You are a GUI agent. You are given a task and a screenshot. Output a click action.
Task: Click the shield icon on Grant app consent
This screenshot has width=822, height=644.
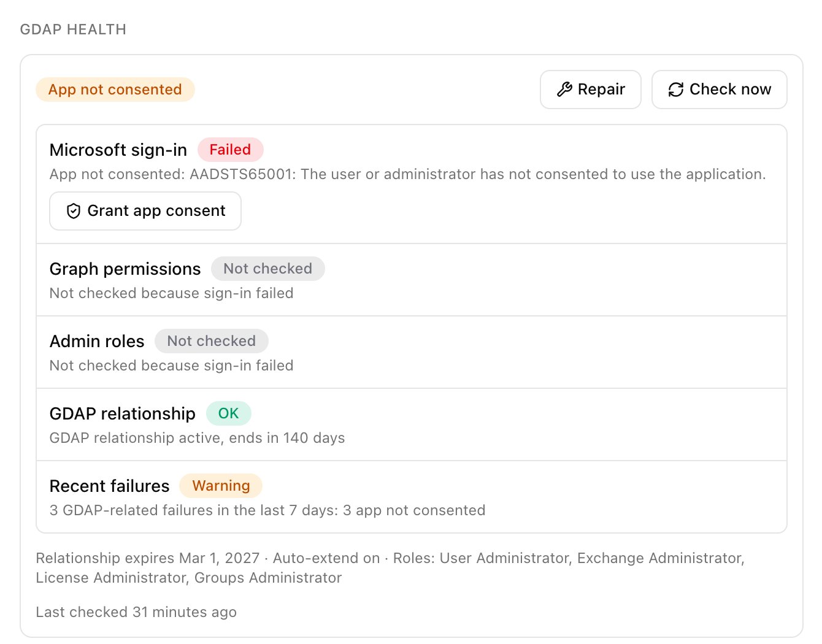click(x=74, y=211)
